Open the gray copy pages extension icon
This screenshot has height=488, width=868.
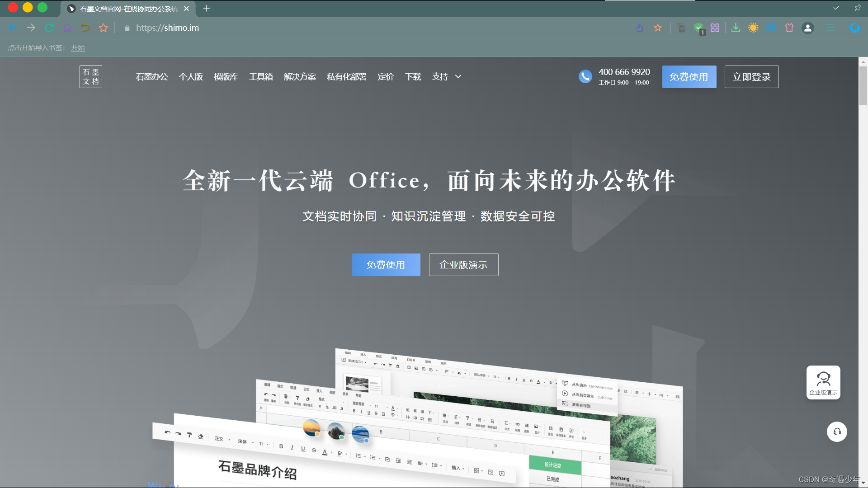coord(681,28)
